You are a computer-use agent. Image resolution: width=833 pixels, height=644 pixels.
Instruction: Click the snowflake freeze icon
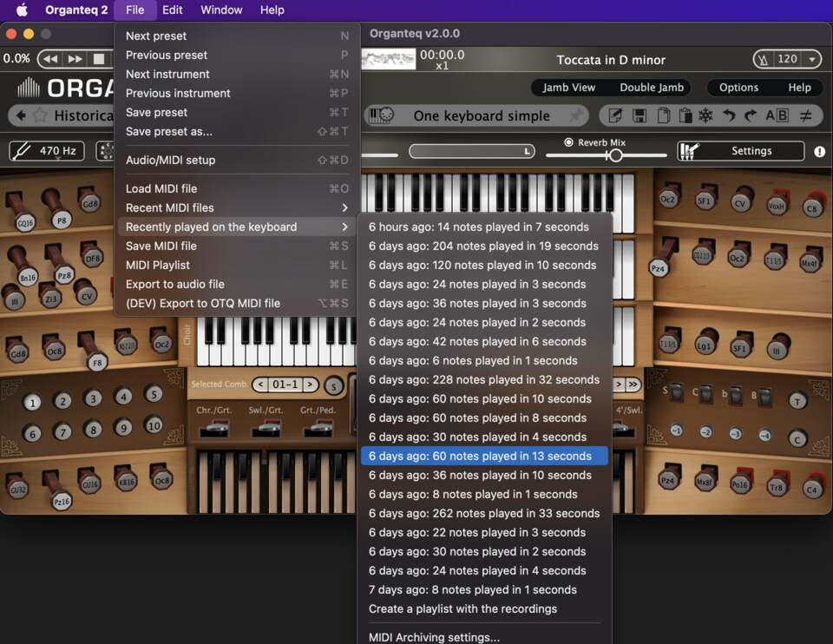(705, 115)
